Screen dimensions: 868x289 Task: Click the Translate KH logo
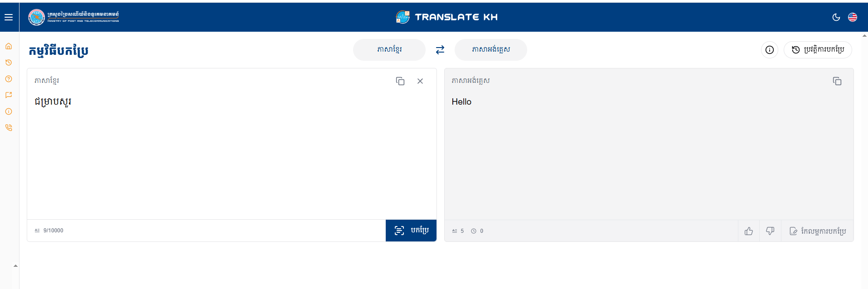pos(447,17)
